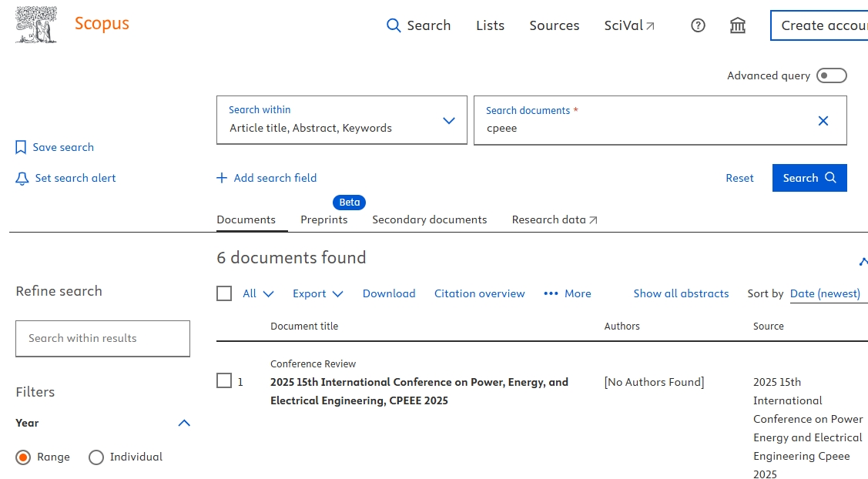Open the Research data external tab
Screen dimensions: 868x479
pos(554,219)
